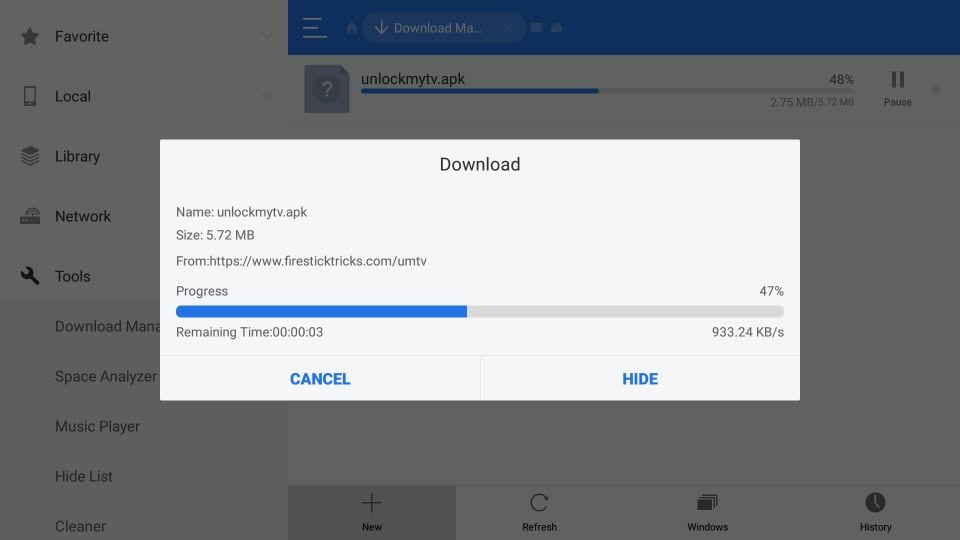Click the list item progress bar
This screenshot has height=540, width=960.
[x=607, y=91]
